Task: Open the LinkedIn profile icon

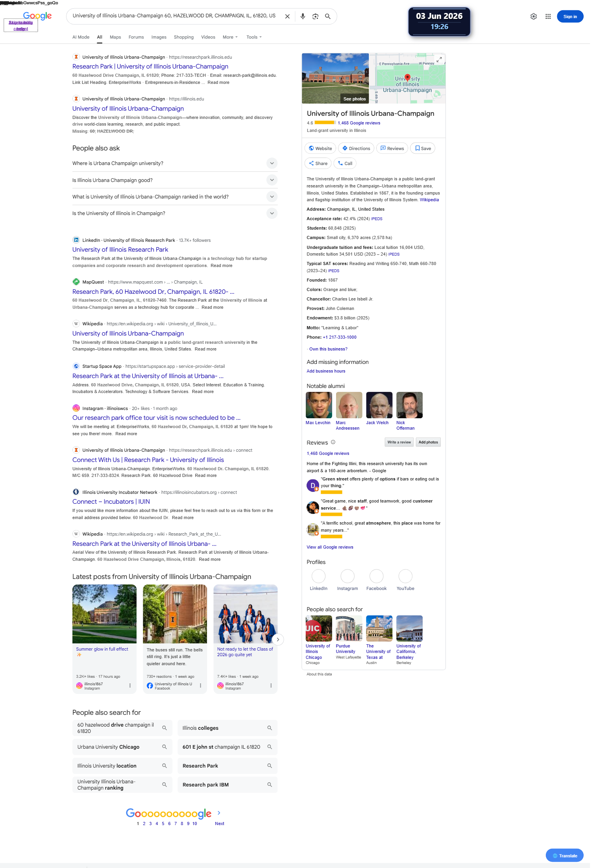Action: click(x=318, y=576)
